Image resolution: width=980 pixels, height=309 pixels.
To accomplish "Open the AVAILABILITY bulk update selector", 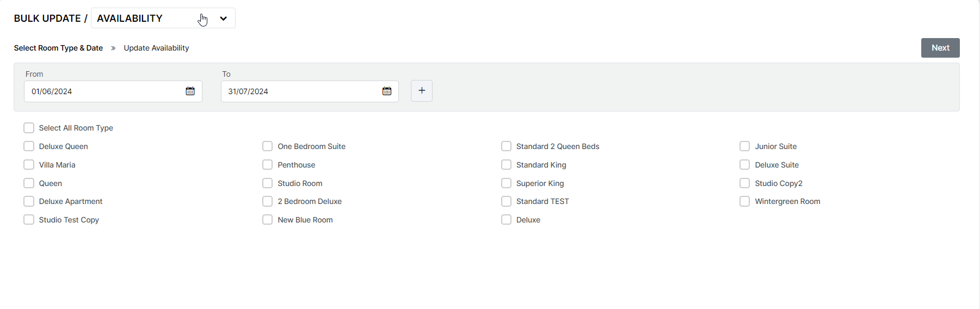I will click(147, 18).
